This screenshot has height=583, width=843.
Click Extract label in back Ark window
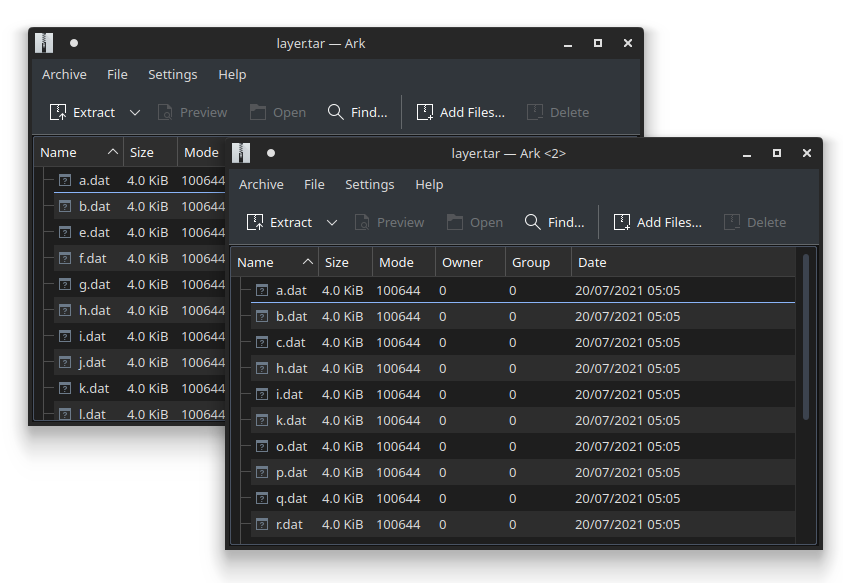point(94,112)
